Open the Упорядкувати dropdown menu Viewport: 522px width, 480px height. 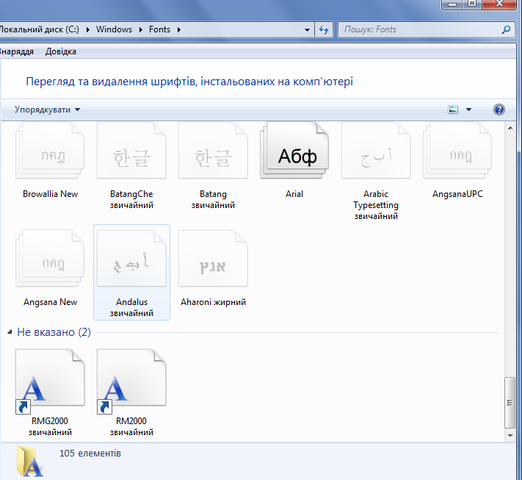(x=47, y=110)
